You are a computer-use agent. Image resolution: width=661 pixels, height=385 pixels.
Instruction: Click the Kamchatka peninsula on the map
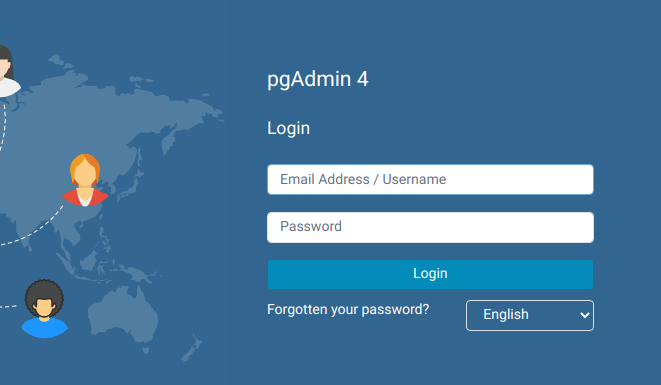click(x=169, y=141)
